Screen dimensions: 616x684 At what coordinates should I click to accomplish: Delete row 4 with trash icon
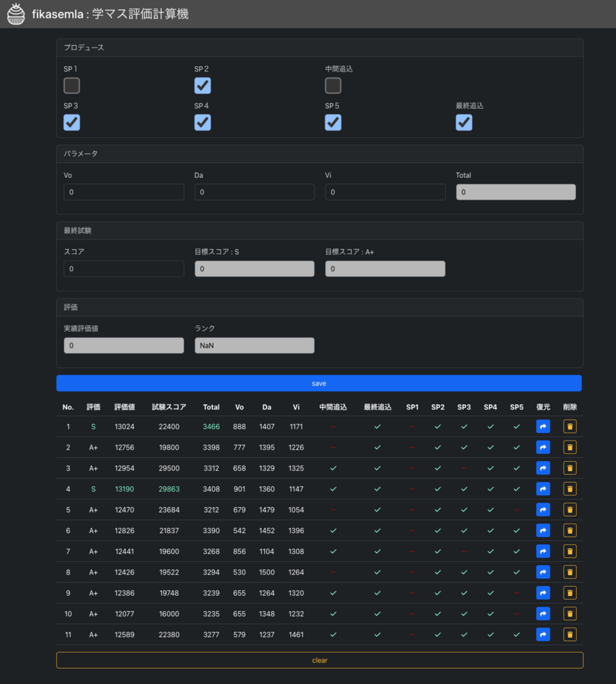pos(570,489)
